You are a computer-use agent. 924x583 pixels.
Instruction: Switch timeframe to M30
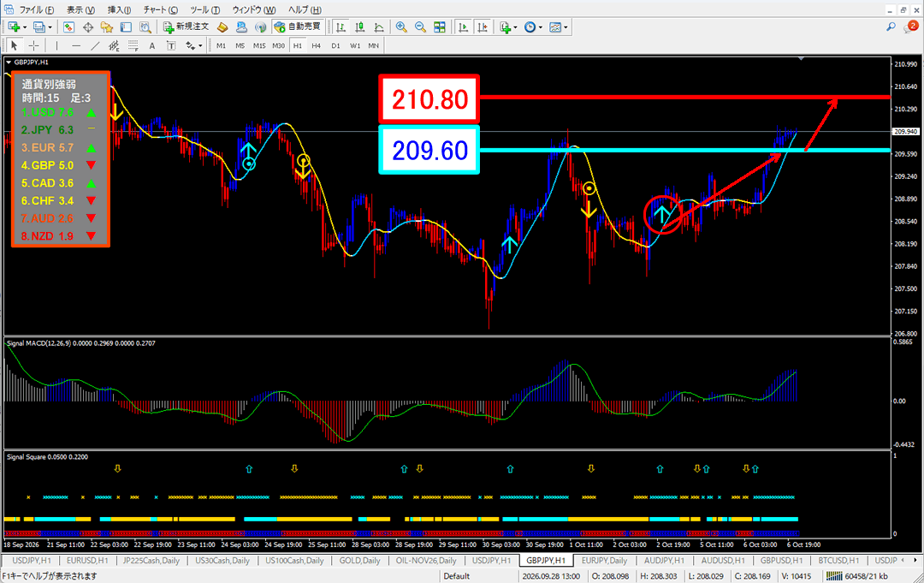[x=278, y=45]
